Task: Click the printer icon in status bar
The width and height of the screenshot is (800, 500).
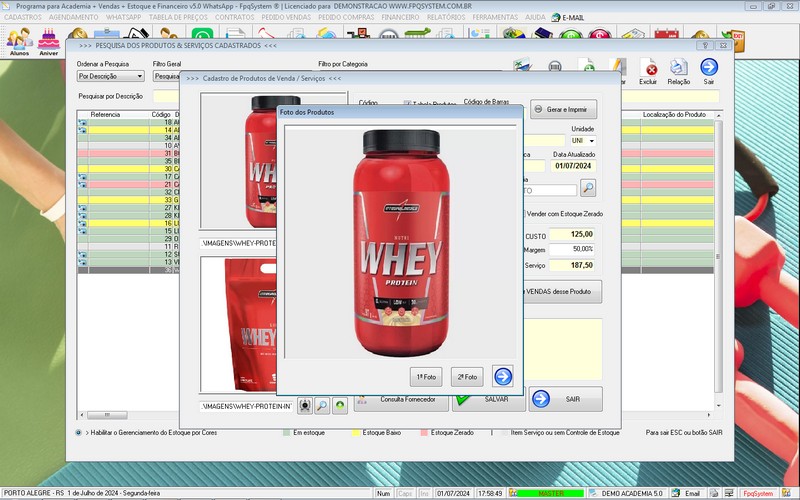Action: [x=714, y=493]
